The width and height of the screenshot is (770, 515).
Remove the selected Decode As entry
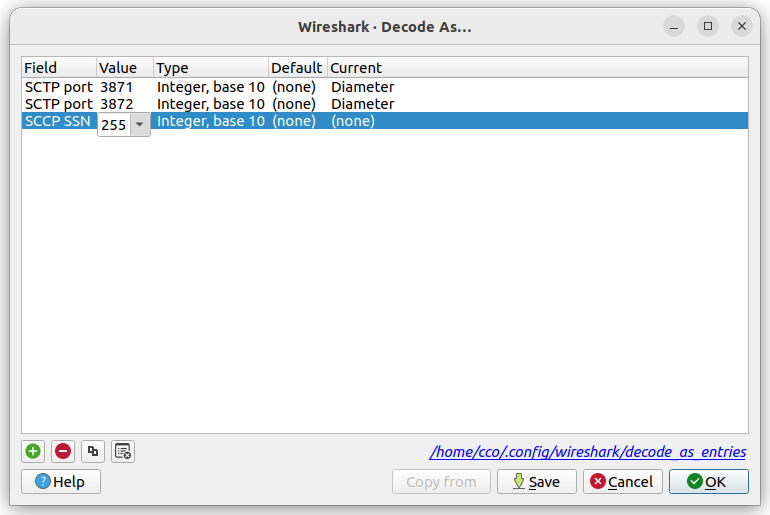click(x=63, y=451)
